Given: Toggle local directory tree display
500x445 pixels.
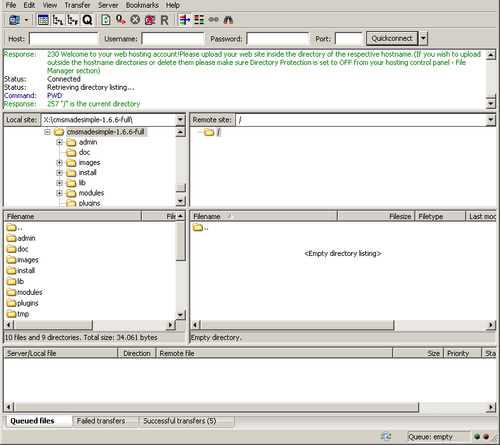Looking at the screenshot, I should 58,20.
